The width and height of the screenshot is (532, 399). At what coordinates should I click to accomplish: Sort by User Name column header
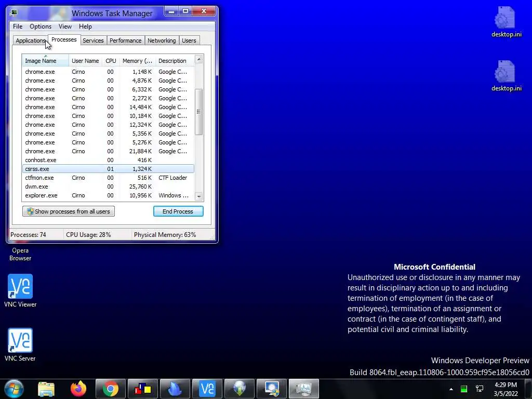(85, 61)
